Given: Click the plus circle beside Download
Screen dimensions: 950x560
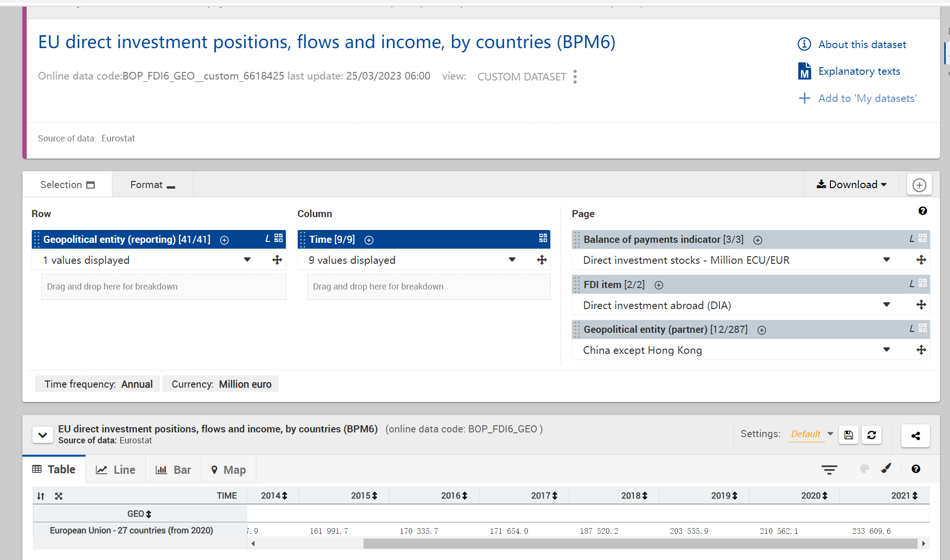Looking at the screenshot, I should click(x=919, y=185).
